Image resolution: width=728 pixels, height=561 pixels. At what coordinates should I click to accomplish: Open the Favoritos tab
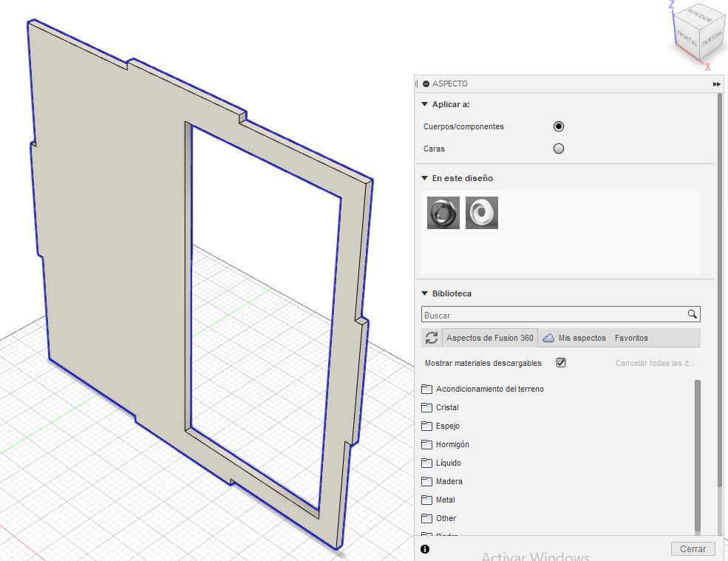tap(631, 338)
